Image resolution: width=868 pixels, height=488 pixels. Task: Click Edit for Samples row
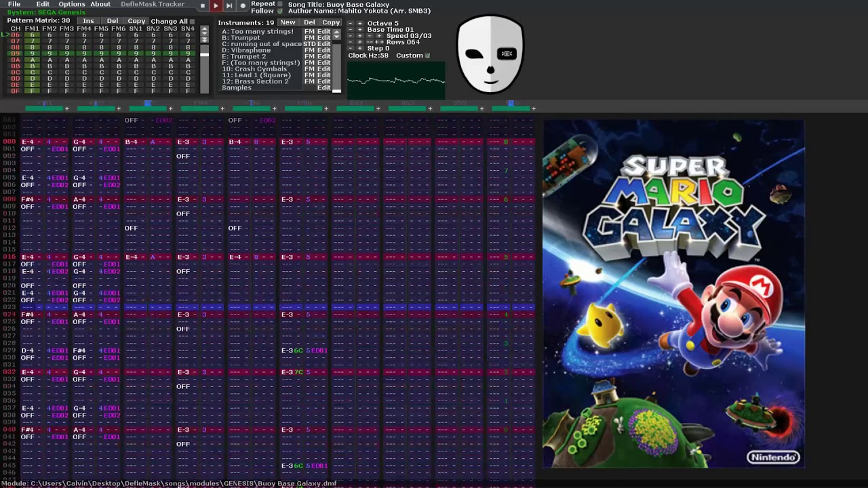pyautogui.click(x=324, y=87)
